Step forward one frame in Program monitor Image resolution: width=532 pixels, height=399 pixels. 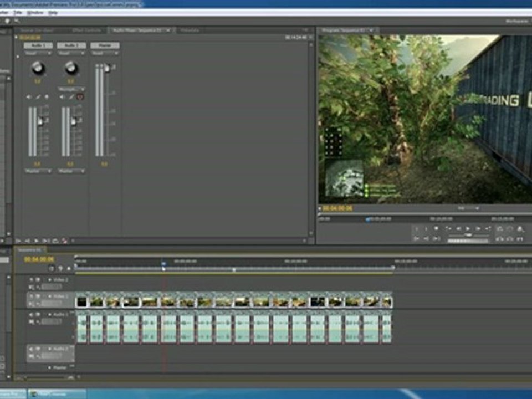click(478, 229)
